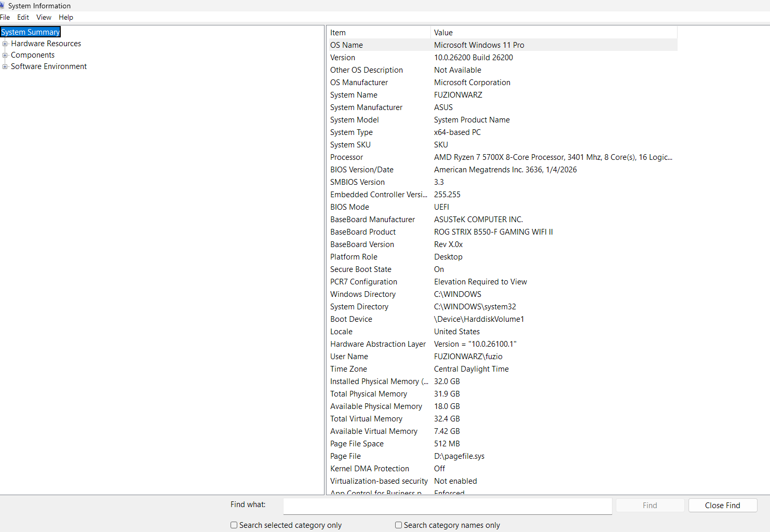Select the Components category label
Image resolution: width=770 pixels, height=532 pixels.
pos(33,55)
